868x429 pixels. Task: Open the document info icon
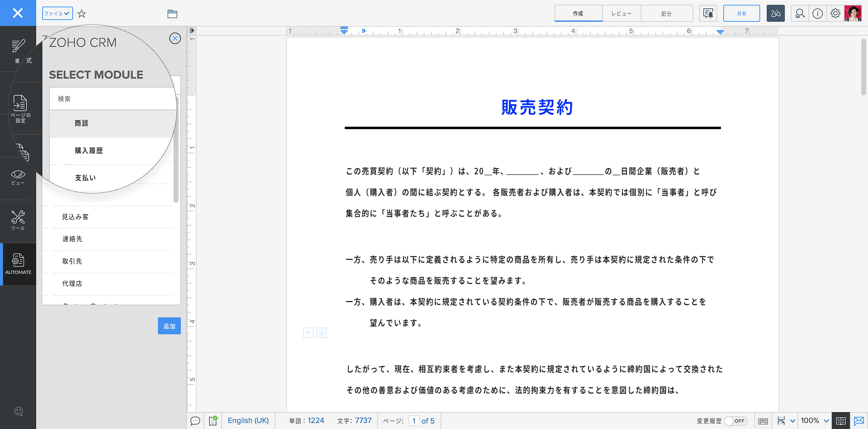[817, 14]
